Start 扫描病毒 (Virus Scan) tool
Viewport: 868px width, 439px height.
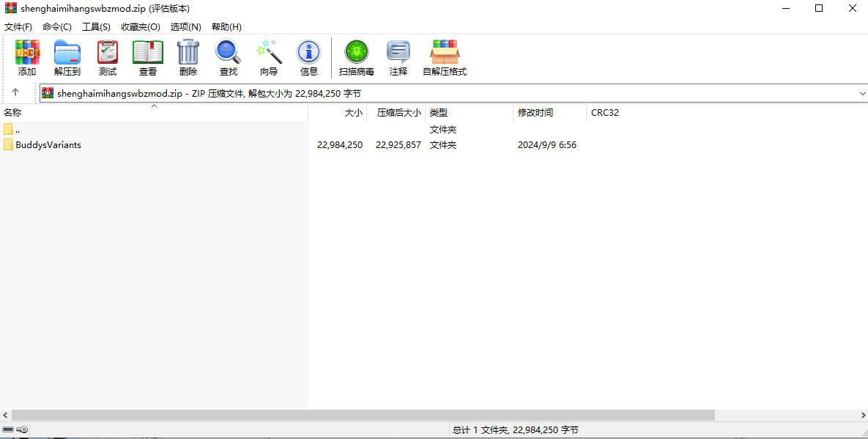click(x=357, y=57)
